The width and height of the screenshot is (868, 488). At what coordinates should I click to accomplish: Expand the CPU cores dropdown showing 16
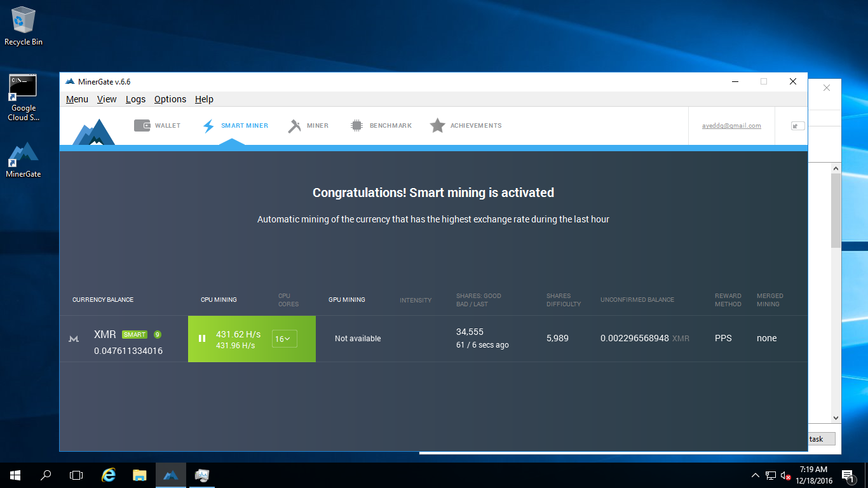(x=284, y=339)
